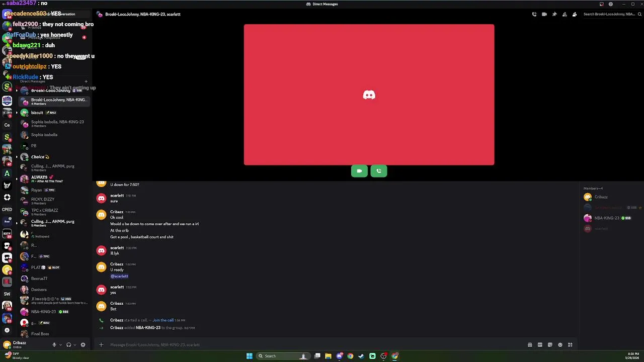Open the Rayan direct message
The height and width of the screenshot is (362, 644).
tap(54, 190)
